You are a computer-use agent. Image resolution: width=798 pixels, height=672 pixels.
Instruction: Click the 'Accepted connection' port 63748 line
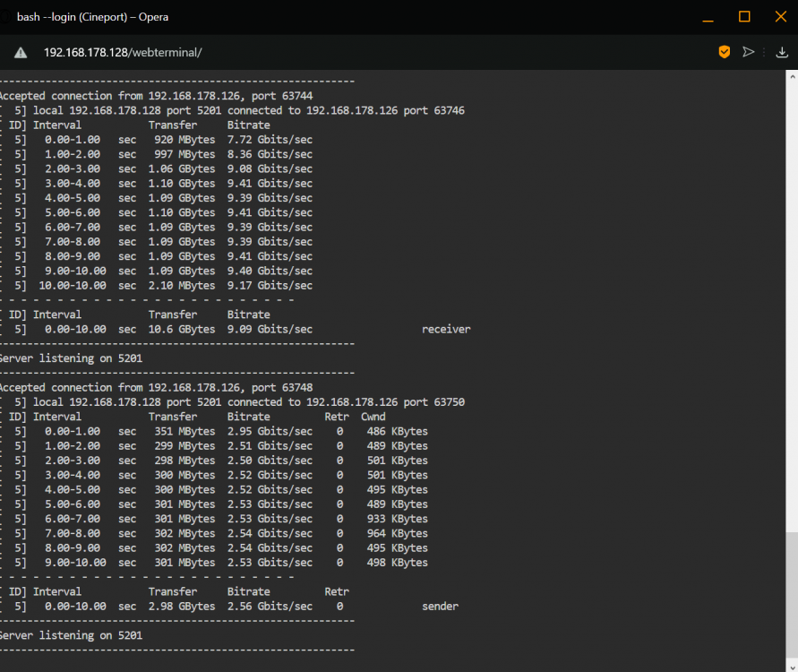point(156,387)
